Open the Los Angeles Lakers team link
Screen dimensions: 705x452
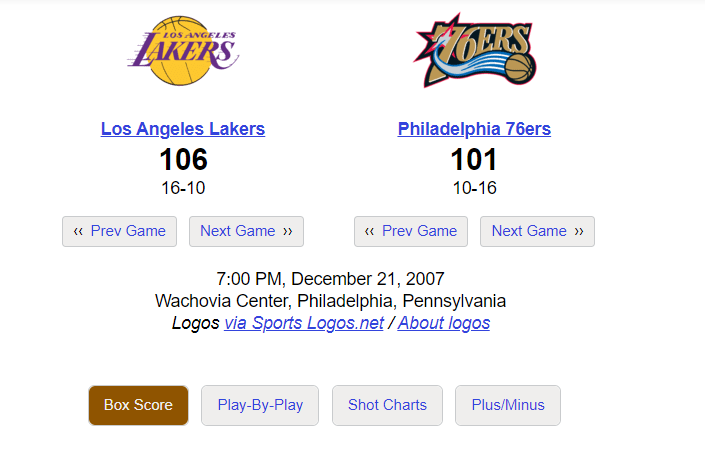point(183,129)
